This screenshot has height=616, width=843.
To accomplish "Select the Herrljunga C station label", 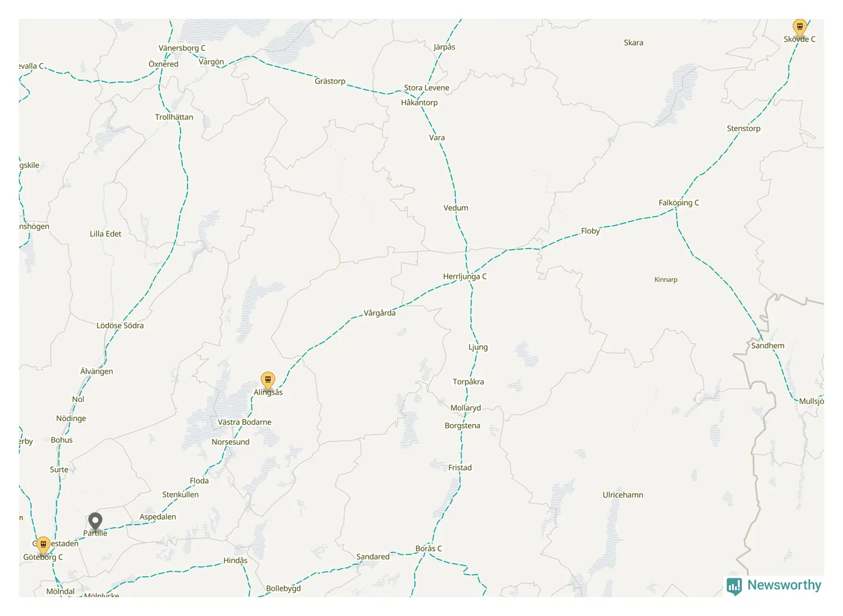I will tap(464, 276).
